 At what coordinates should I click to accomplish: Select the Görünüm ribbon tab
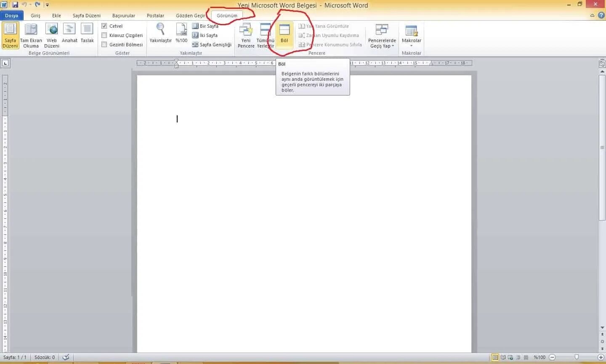227,16
